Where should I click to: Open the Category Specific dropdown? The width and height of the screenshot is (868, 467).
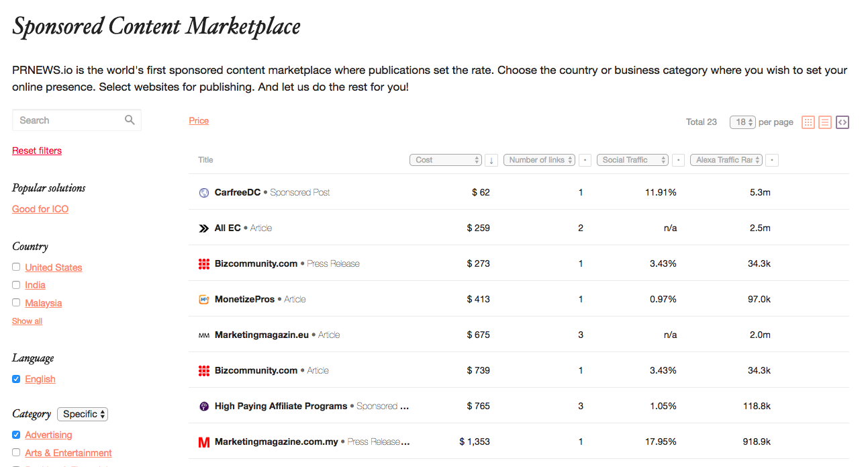(x=83, y=414)
